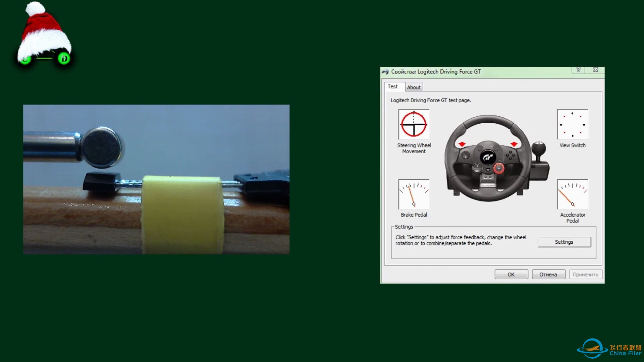
Task: Click the Отмена button
Action: [548, 275]
